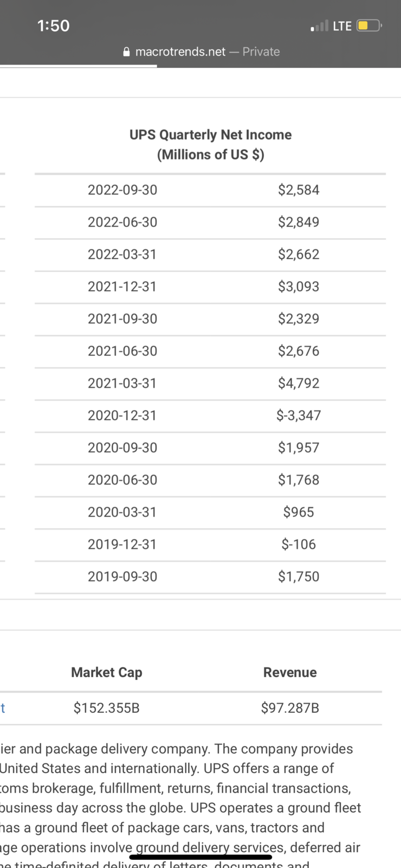
Task: Tap the UPS Quarterly Net Income heading
Action: pos(211,144)
